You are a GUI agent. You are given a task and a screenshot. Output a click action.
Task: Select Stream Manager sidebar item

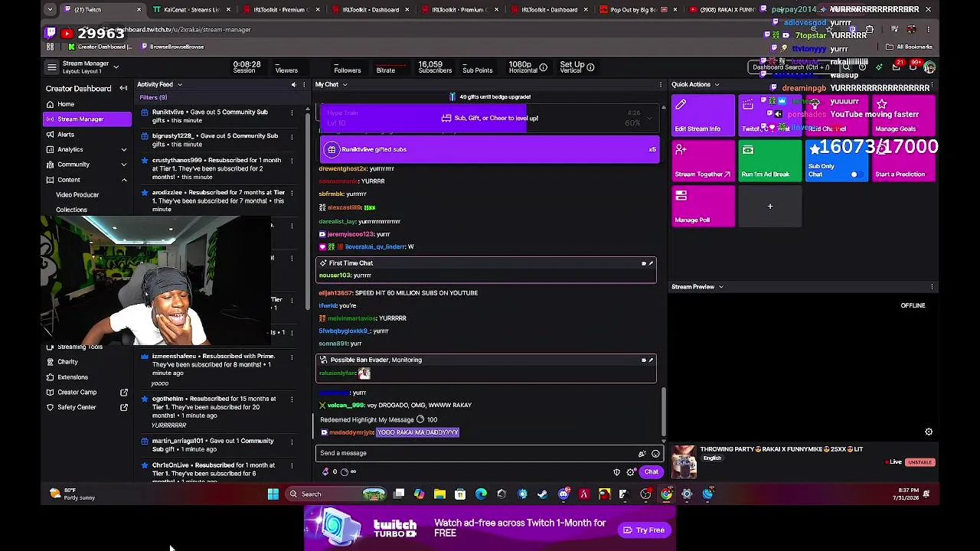87,119
